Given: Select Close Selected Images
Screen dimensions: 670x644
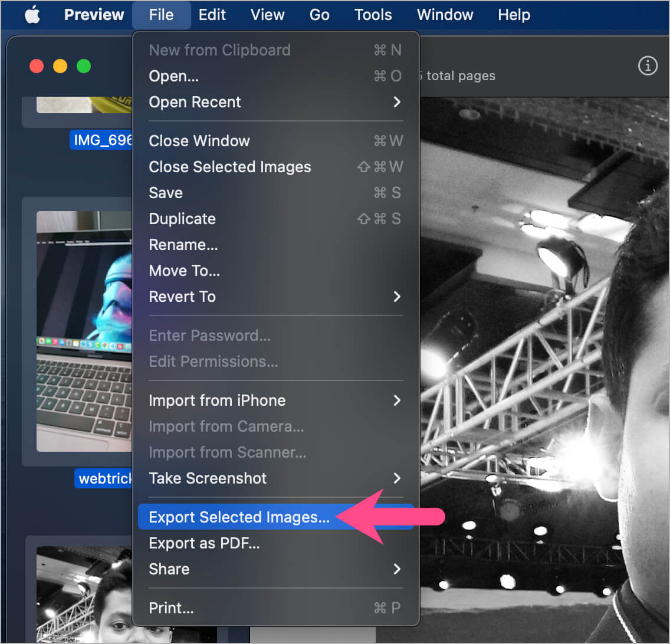Looking at the screenshot, I should [x=275, y=167].
